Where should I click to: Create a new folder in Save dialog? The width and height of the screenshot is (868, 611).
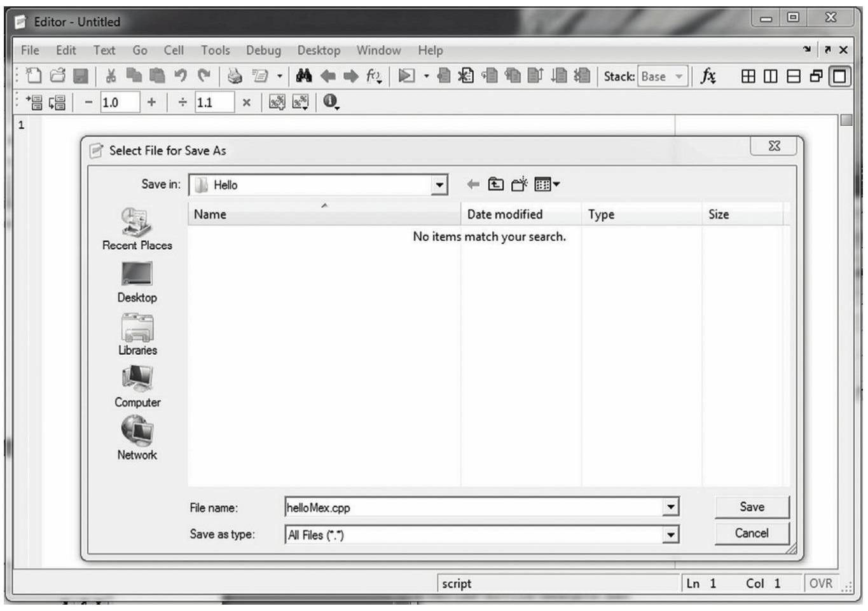(520, 184)
